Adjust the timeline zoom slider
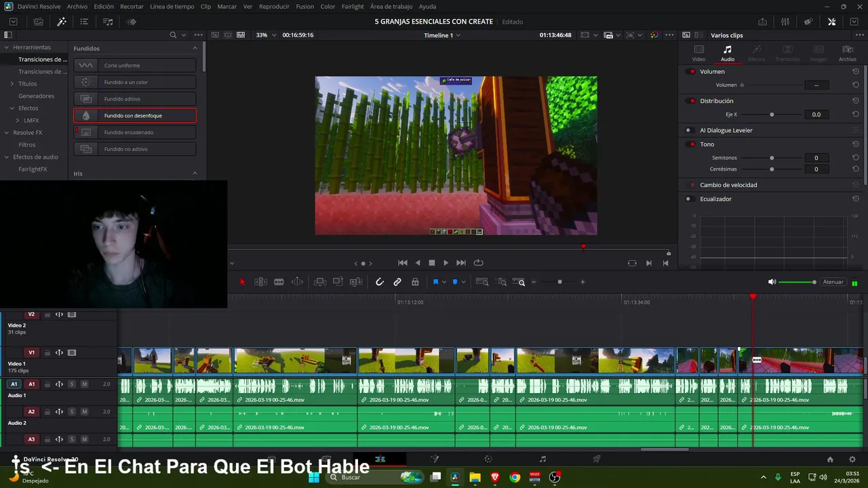The image size is (868, 488). (559, 282)
